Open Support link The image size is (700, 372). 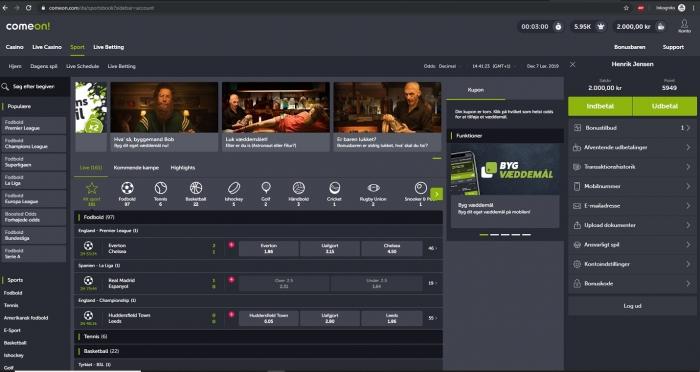point(673,47)
